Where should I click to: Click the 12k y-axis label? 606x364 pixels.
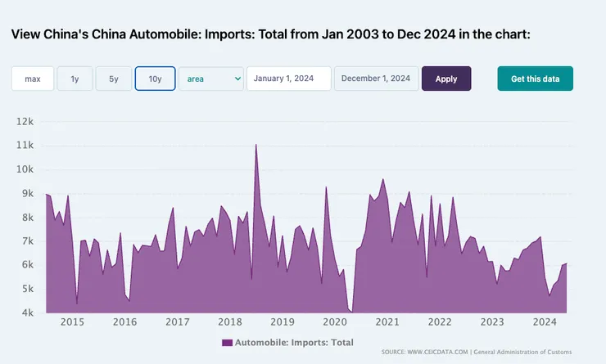pyautogui.click(x=25, y=121)
